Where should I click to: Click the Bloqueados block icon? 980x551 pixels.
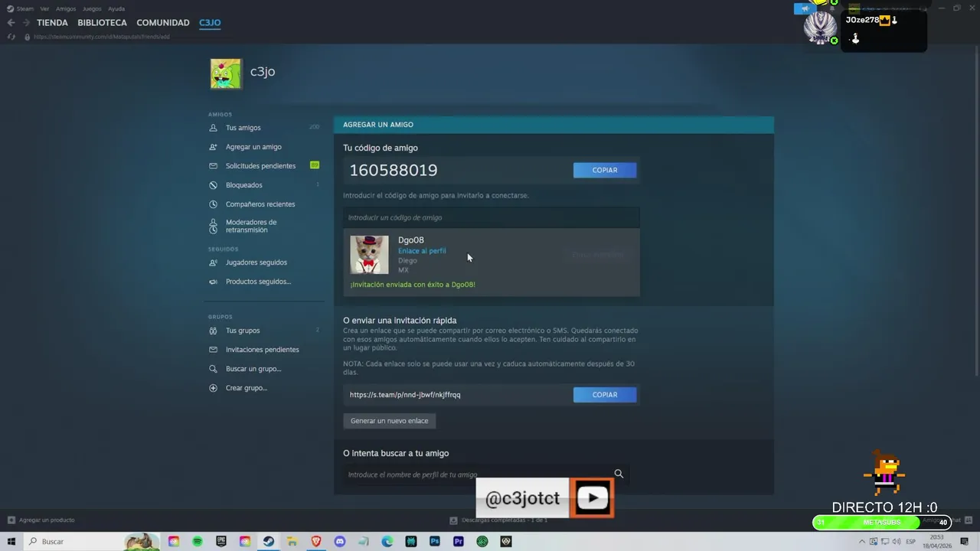tap(213, 185)
